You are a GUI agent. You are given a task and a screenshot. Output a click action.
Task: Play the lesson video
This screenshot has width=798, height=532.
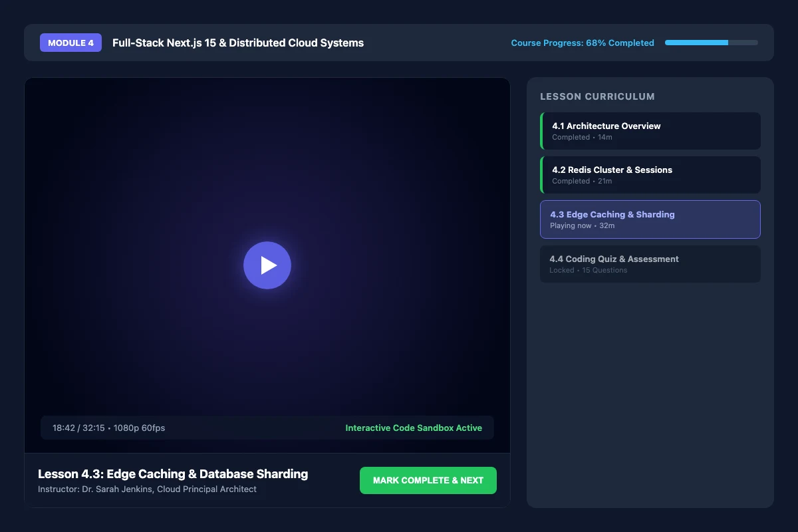pyautogui.click(x=267, y=265)
